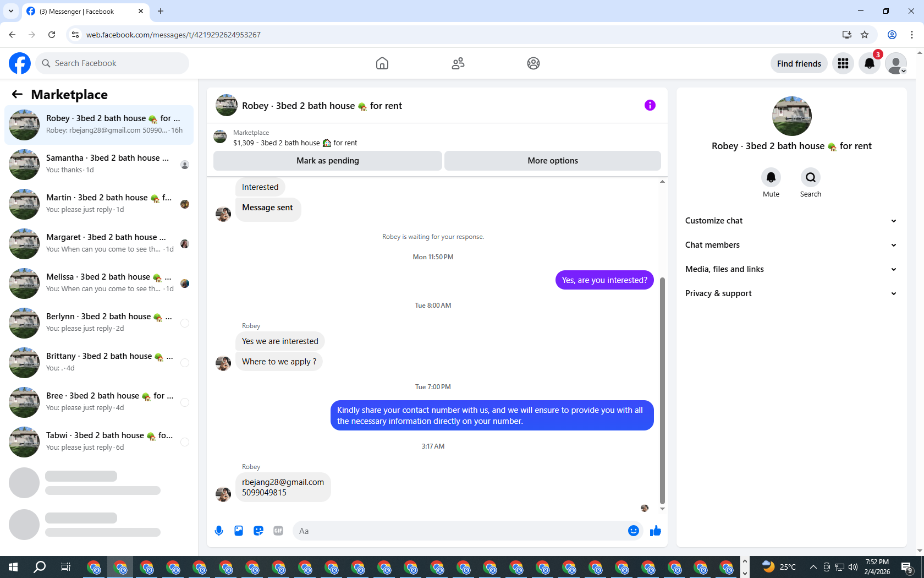Open Margaret conversation in chat list
Screen dimensions: 924x578
[99, 244]
